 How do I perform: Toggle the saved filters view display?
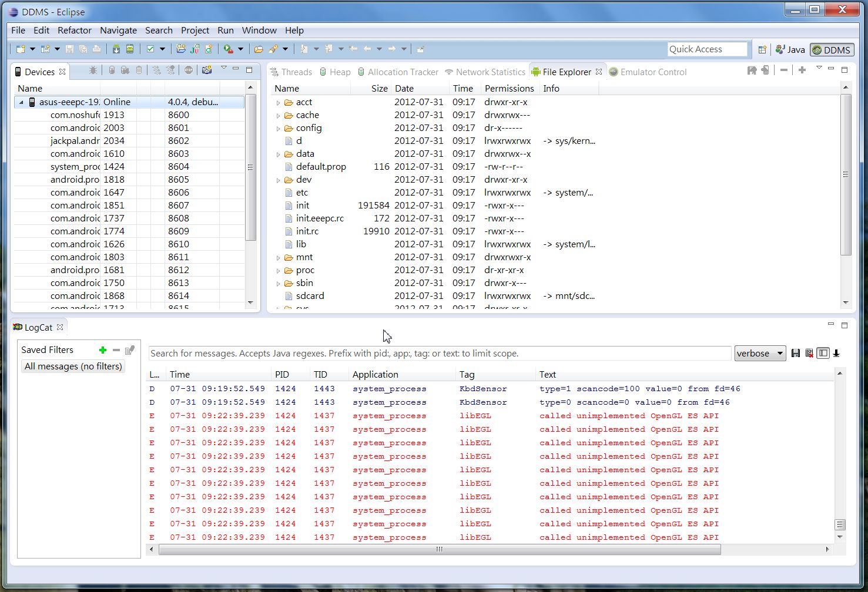click(x=823, y=353)
